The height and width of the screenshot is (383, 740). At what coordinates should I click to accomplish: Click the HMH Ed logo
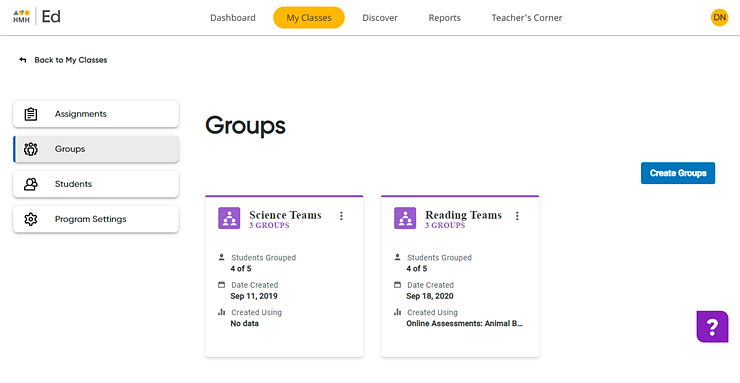click(37, 17)
